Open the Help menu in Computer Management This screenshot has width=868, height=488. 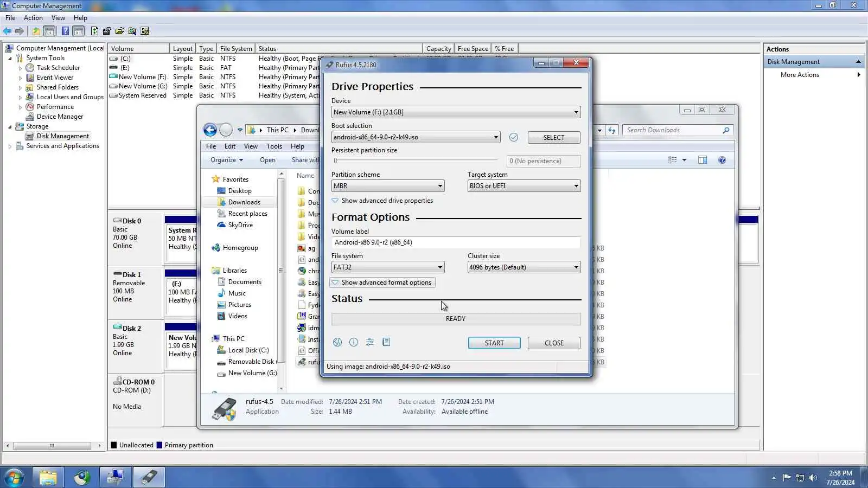pos(80,18)
